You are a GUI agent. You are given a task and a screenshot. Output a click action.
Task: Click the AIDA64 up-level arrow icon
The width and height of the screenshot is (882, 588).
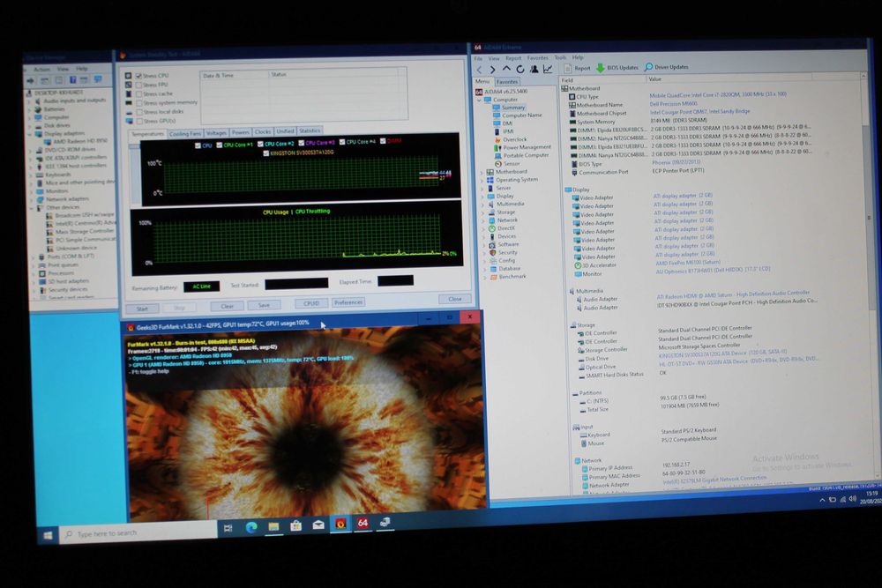(506, 69)
